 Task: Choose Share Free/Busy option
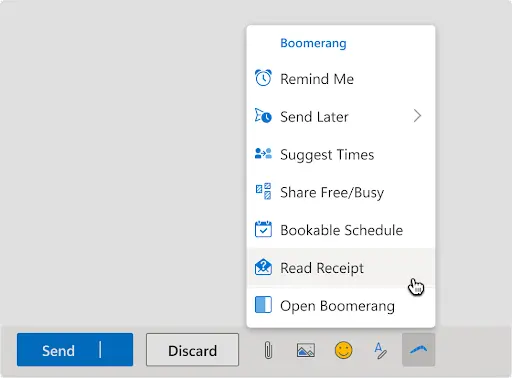click(x=341, y=192)
